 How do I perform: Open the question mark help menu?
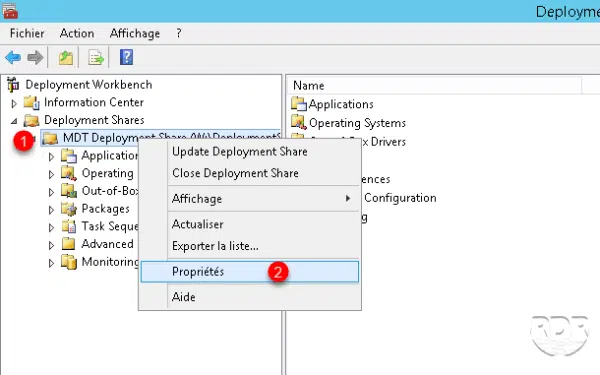[179, 33]
